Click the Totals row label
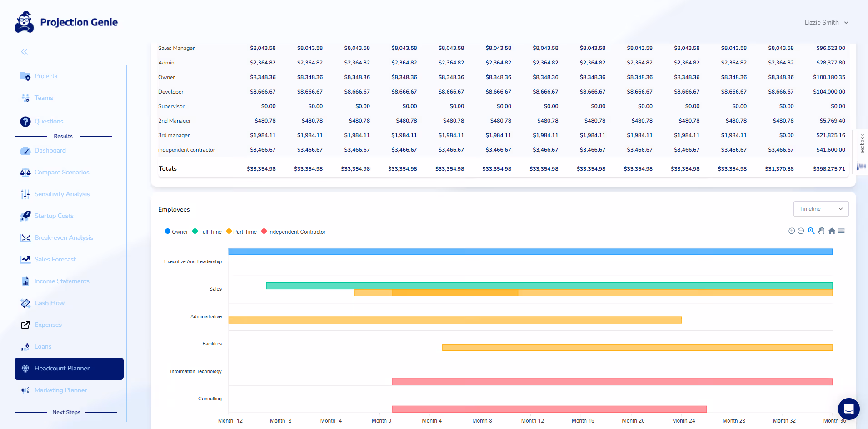Image resolution: width=868 pixels, height=429 pixels. 168,168
